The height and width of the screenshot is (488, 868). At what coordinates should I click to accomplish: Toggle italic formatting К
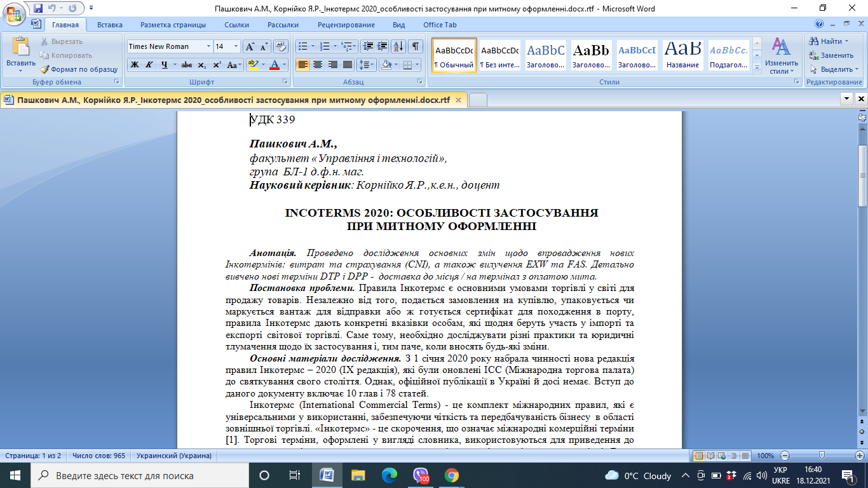tap(149, 65)
